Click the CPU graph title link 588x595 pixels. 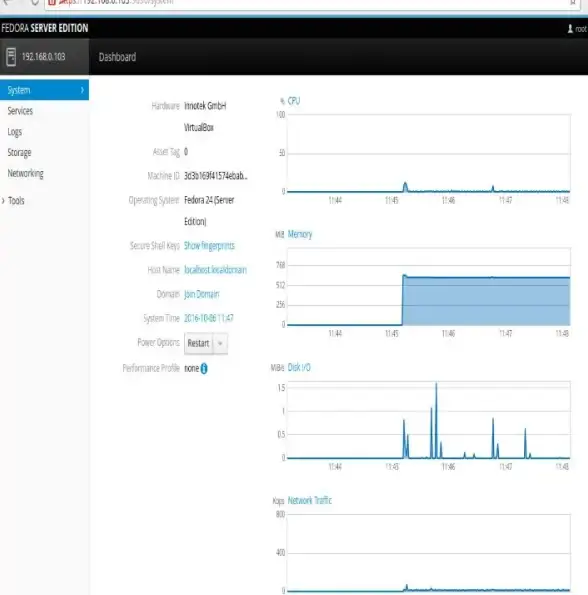tap(294, 101)
